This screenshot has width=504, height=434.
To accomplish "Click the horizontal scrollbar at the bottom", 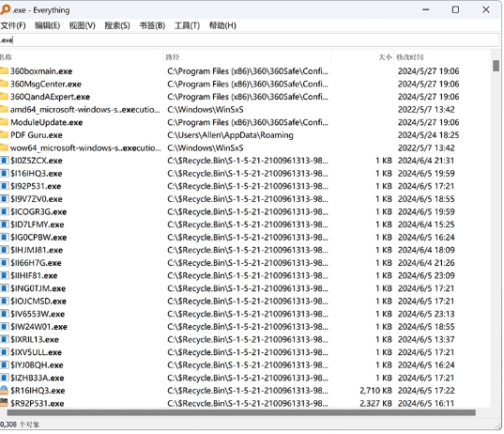I will click(241, 412).
